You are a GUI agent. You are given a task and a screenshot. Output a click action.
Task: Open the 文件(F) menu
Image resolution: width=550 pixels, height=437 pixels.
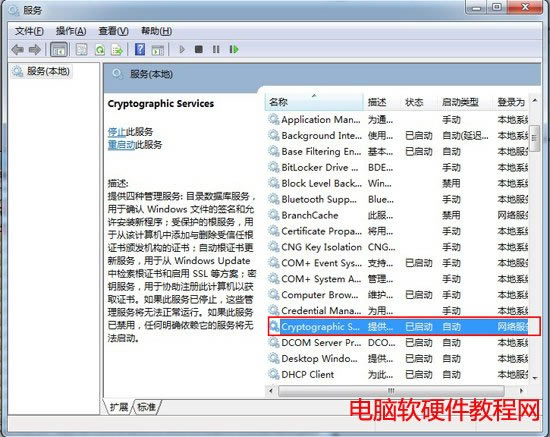[29, 31]
